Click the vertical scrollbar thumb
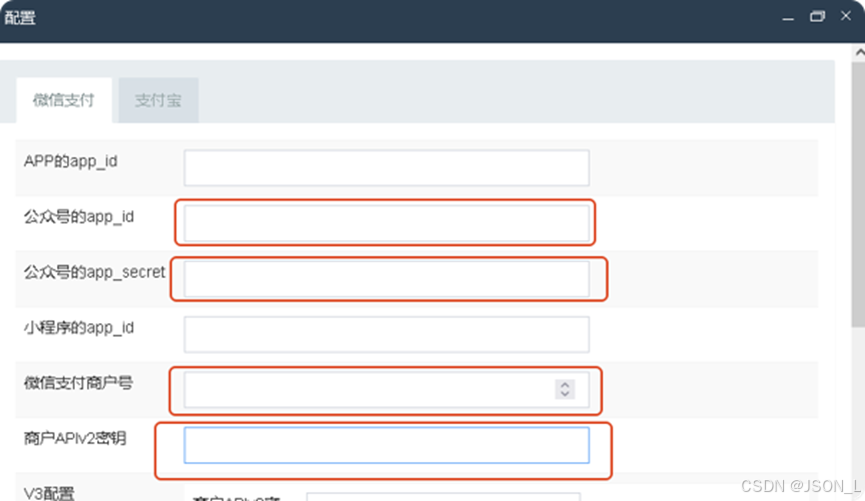The image size is (865, 501). click(x=859, y=193)
